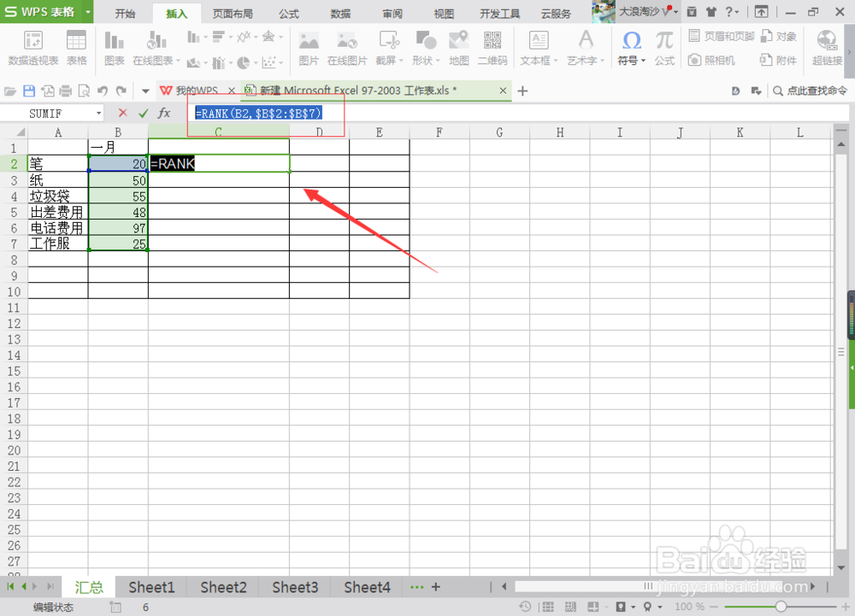The image size is (855, 616).
Task: Switch to the 页面布局 ribbon tab
Action: [x=233, y=14]
